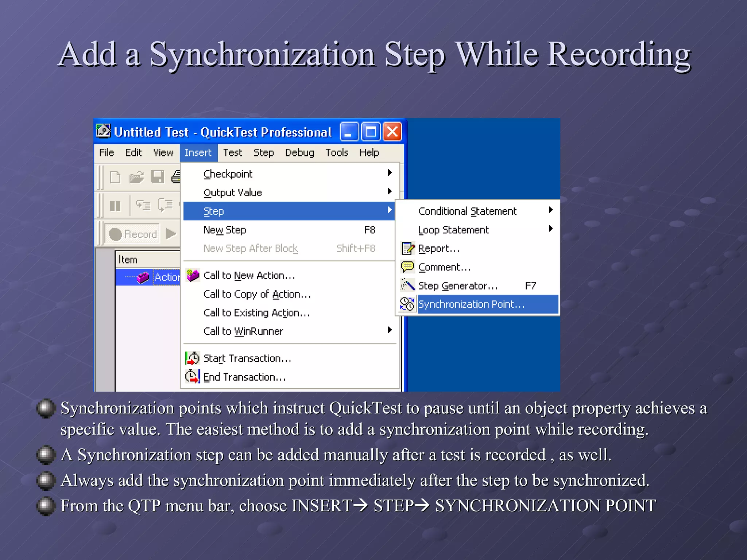The width and height of the screenshot is (747, 560).
Task: Open the Step menu in menu bar
Action: 263,152
